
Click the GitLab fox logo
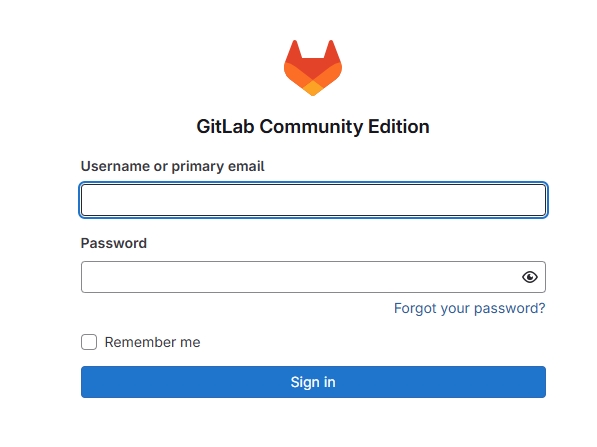[313, 68]
